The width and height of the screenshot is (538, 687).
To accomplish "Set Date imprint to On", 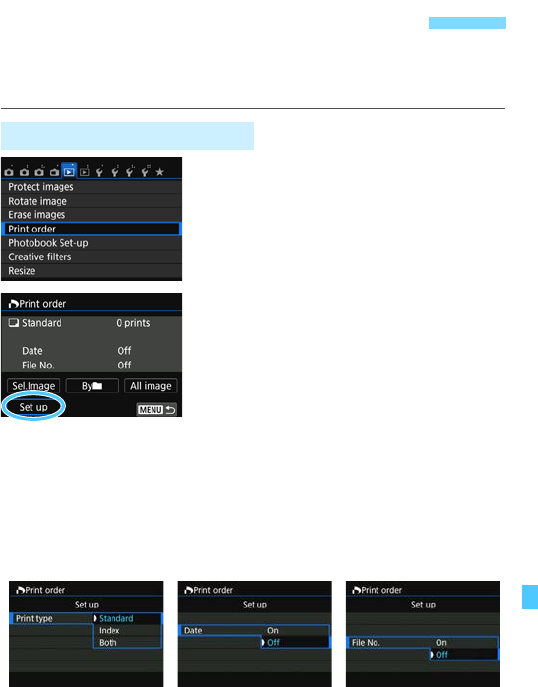I will coord(295,630).
